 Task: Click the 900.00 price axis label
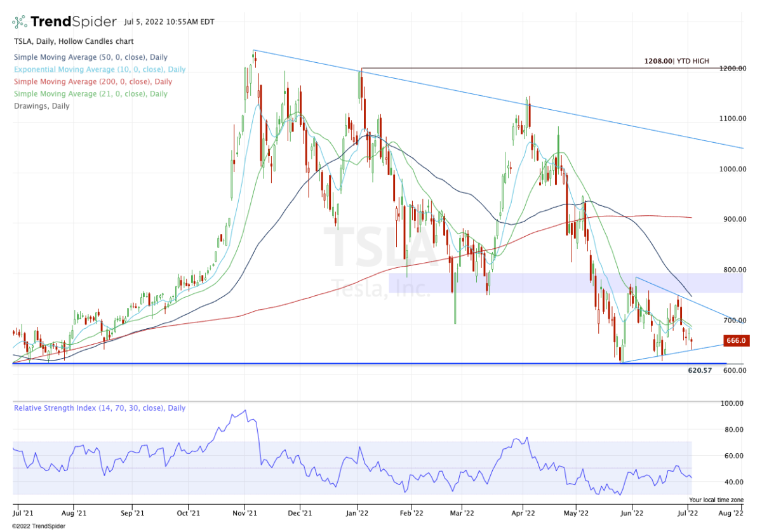point(735,219)
